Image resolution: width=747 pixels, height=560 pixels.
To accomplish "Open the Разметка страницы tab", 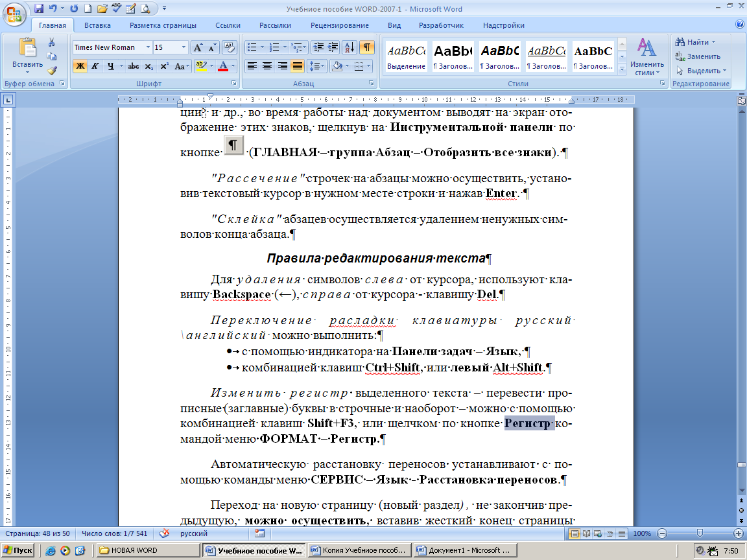I will (x=163, y=25).
